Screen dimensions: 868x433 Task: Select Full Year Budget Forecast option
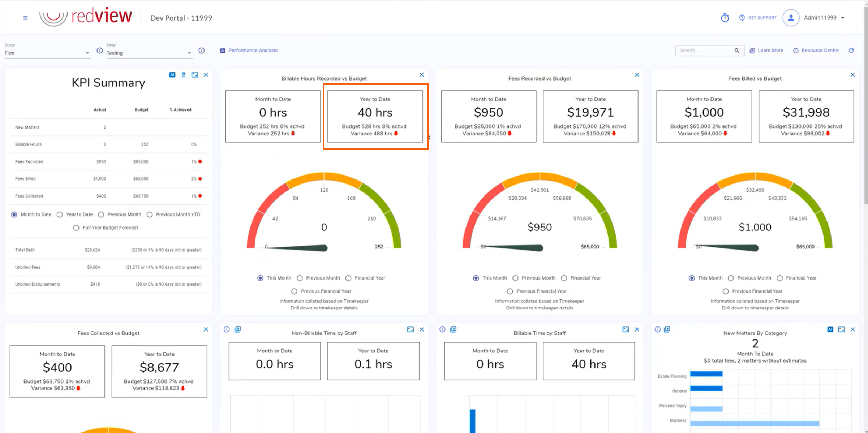pyautogui.click(x=76, y=228)
